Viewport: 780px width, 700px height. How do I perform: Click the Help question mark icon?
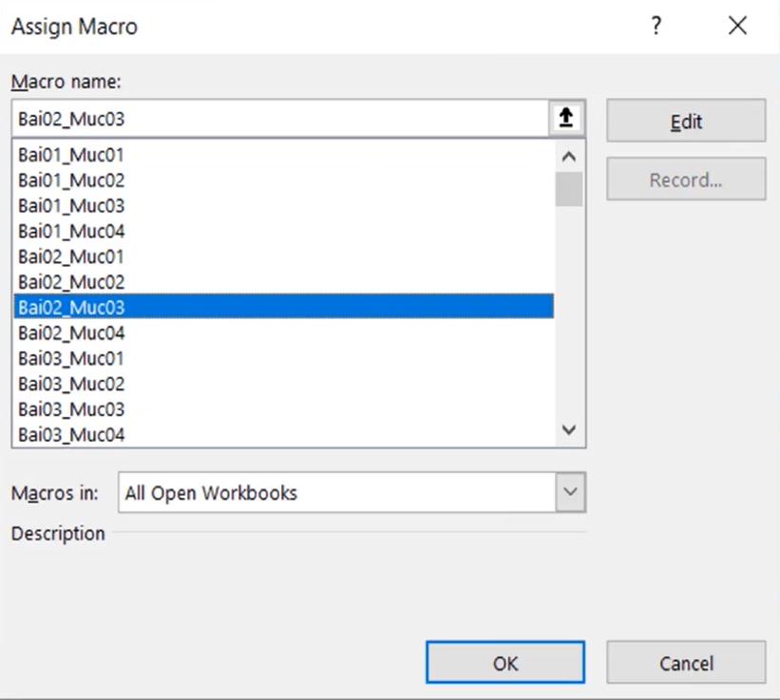(656, 27)
